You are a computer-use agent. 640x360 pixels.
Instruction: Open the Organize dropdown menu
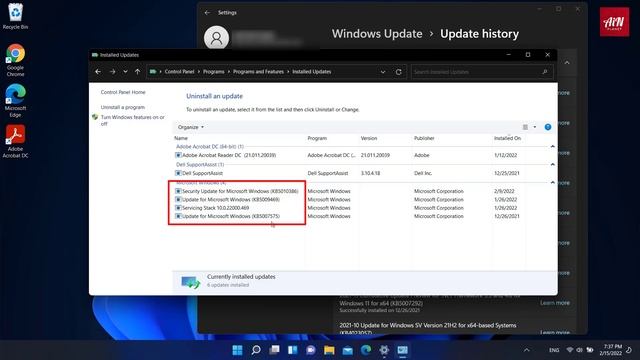[191, 127]
